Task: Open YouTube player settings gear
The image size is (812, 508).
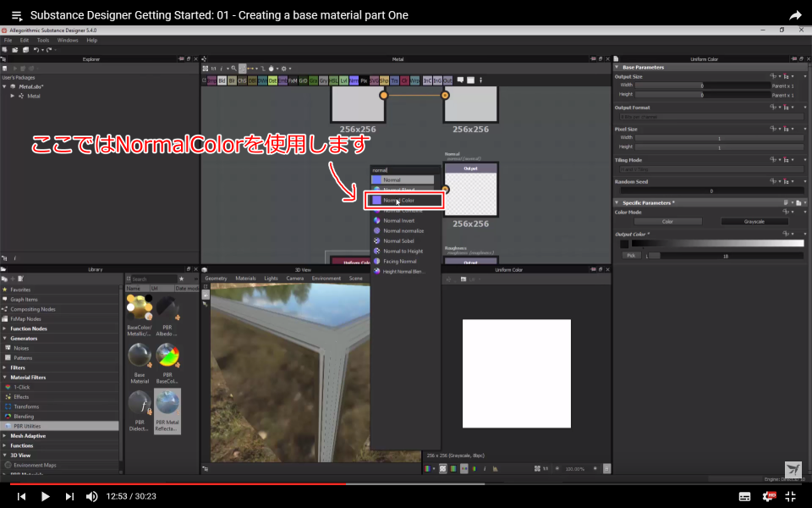Action: 768,496
